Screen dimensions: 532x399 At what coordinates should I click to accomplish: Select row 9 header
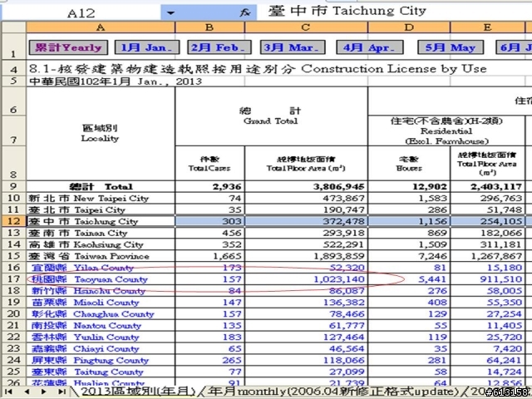click(13, 186)
